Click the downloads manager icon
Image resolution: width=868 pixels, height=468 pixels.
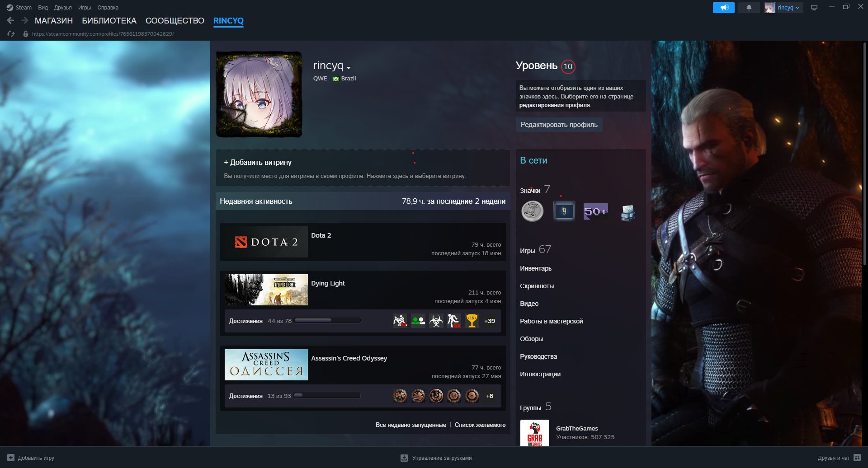point(404,458)
